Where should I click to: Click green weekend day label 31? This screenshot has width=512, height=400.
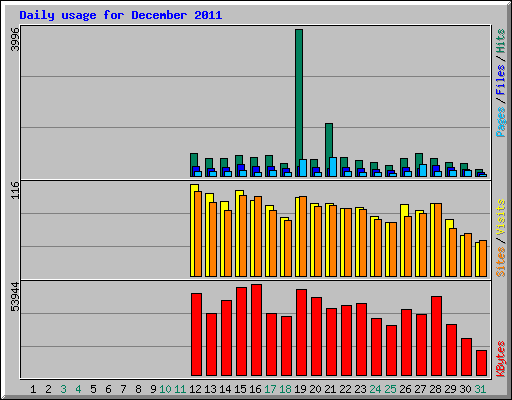480,389
